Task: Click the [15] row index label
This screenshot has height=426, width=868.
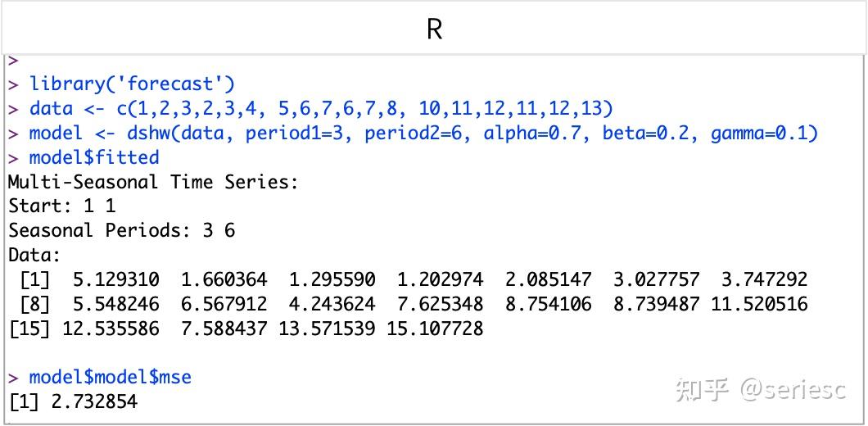Action: pos(29,329)
